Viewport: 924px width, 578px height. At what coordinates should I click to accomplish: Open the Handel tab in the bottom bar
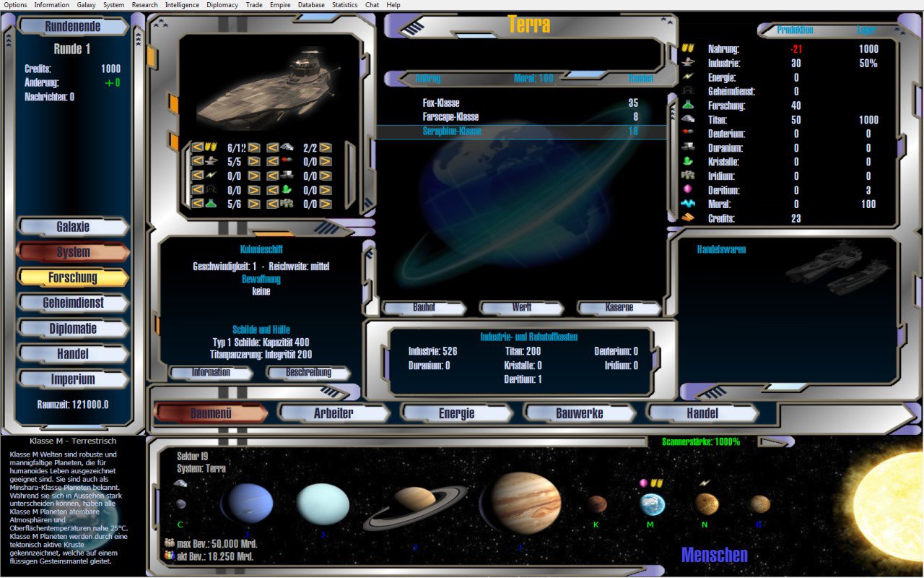coord(702,413)
